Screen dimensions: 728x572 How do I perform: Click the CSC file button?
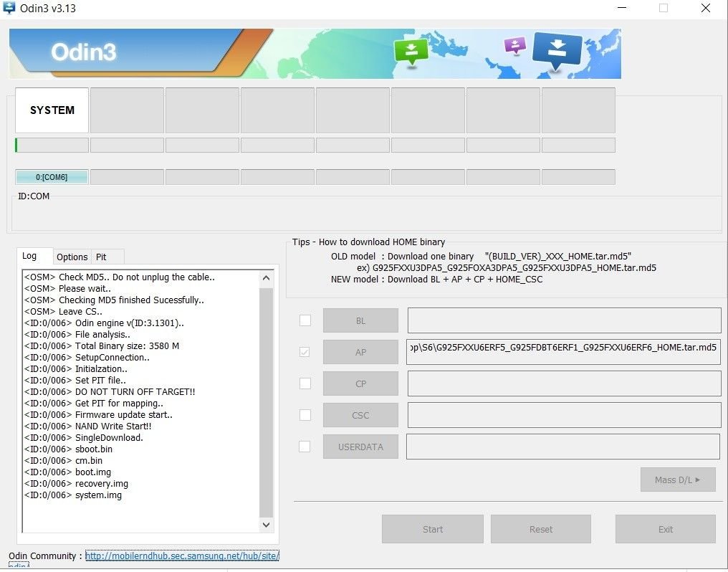tap(360, 415)
